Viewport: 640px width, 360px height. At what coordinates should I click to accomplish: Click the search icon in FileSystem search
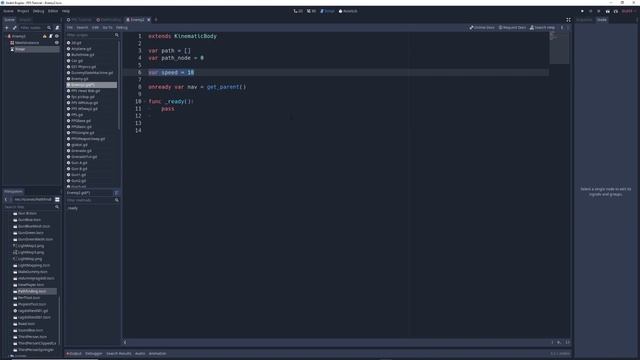(x=57, y=207)
